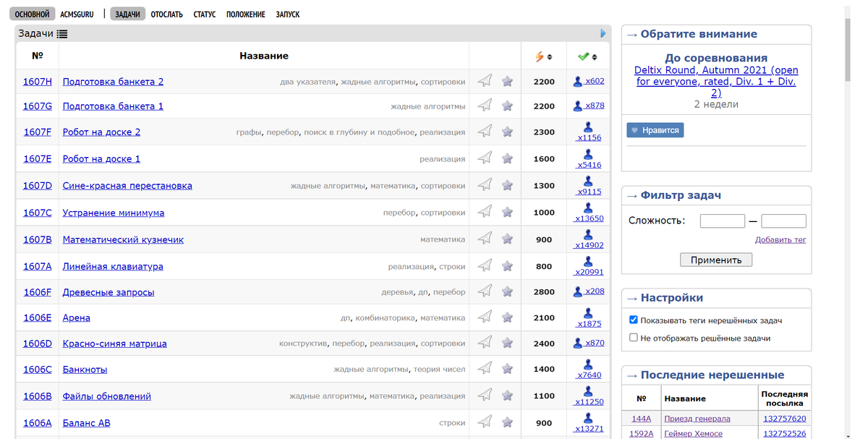Image resolution: width=868 pixels, height=439 pixels.
Task: Click submit paper-plane icon for 1607G
Action: click(x=485, y=106)
